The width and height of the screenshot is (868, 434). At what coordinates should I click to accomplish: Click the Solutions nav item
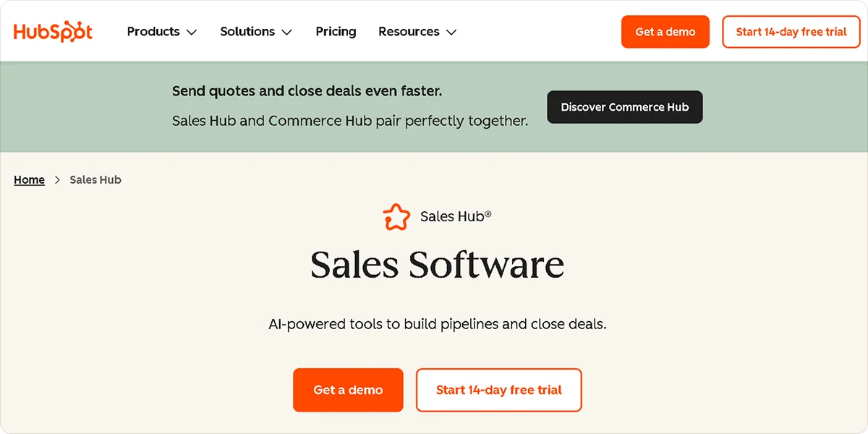[x=247, y=31]
